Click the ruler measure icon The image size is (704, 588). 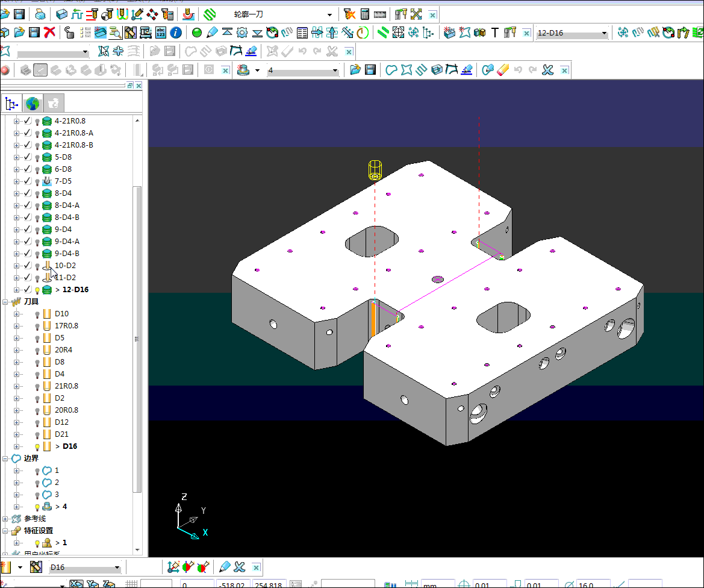[380, 14]
